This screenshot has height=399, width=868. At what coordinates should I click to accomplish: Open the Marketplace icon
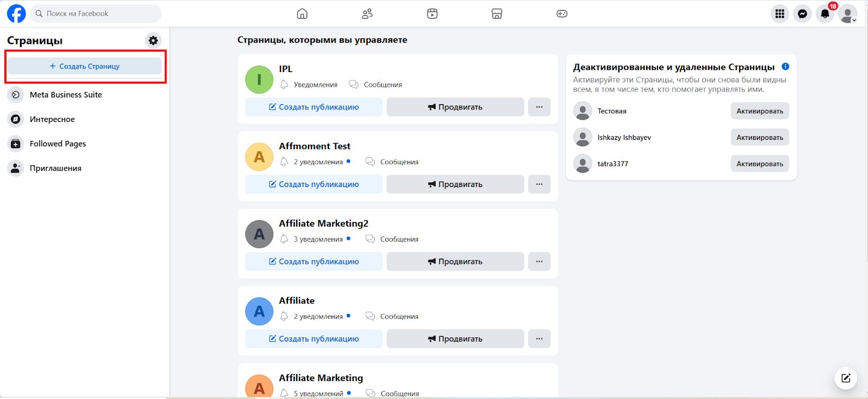click(x=497, y=14)
